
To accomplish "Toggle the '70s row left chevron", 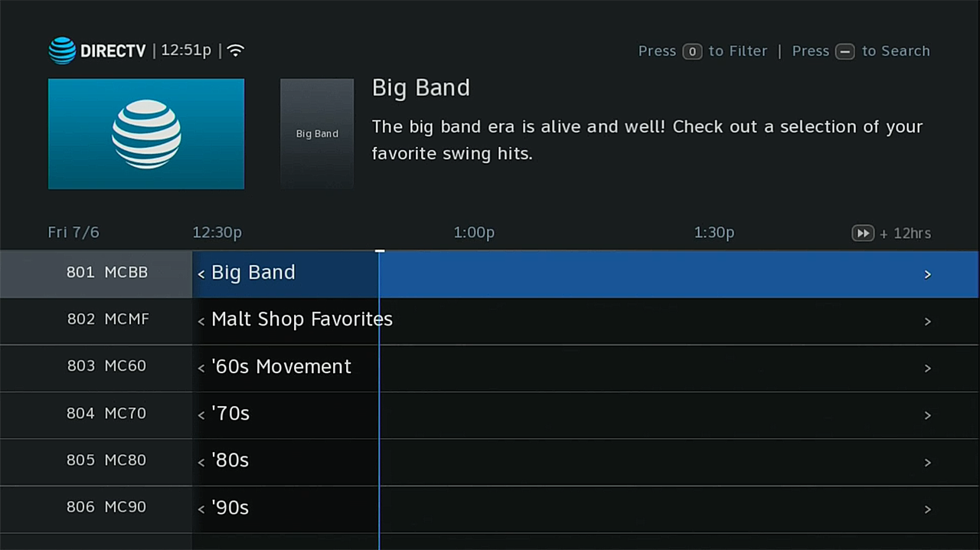I will pyautogui.click(x=200, y=414).
